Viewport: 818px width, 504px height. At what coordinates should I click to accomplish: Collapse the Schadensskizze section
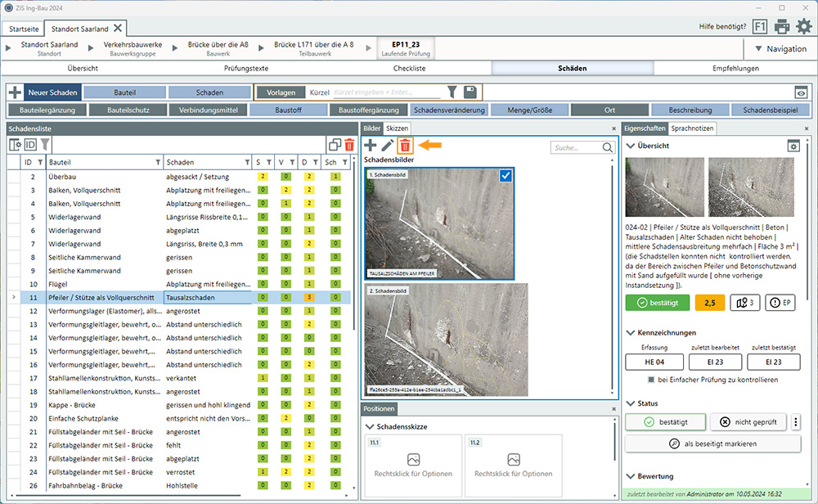pos(369,426)
